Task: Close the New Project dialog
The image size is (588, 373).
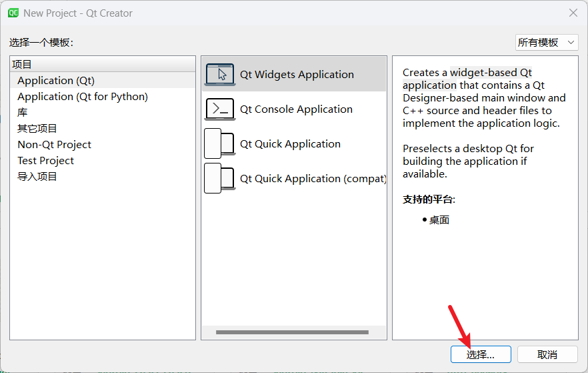Action: click(x=573, y=13)
